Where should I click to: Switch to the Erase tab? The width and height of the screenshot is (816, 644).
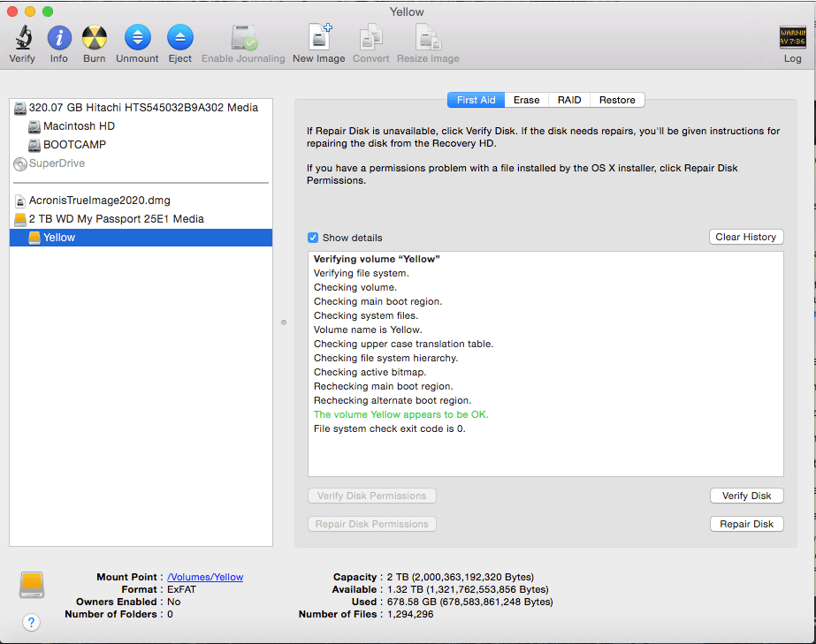click(526, 100)
